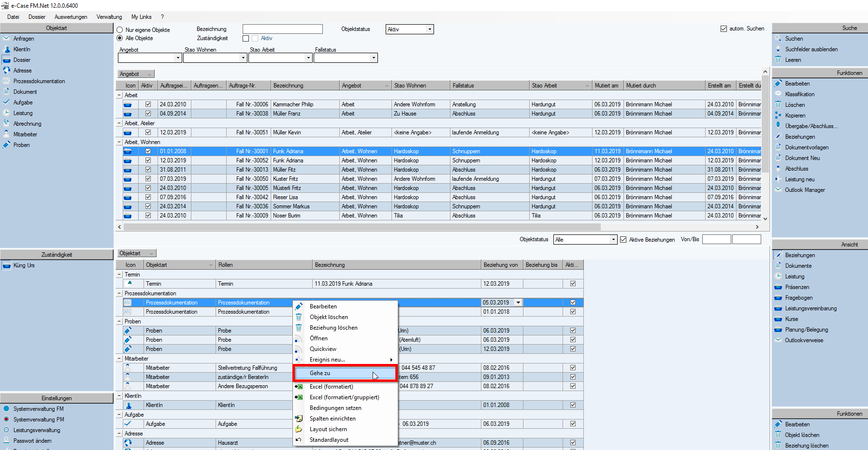This screenshot has height=450, width=868.
Task: Click Leeren to clear search
Action: point(793,60)
